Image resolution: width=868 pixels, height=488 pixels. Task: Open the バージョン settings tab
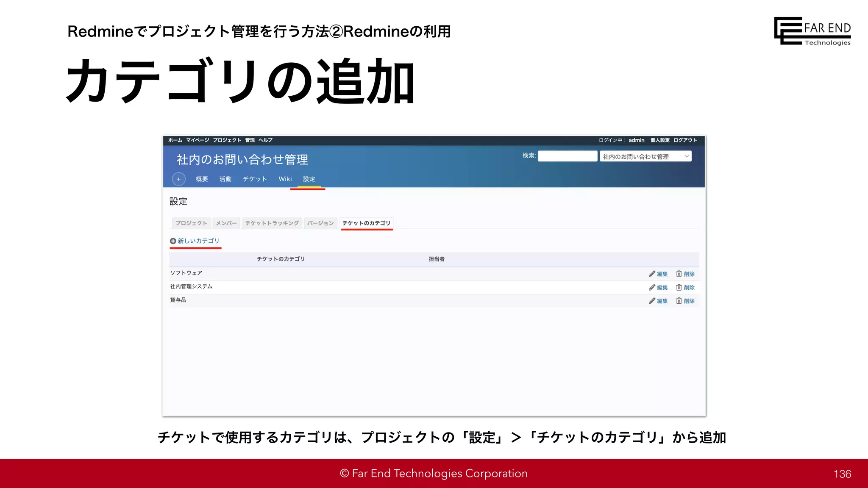click(320, 223)
